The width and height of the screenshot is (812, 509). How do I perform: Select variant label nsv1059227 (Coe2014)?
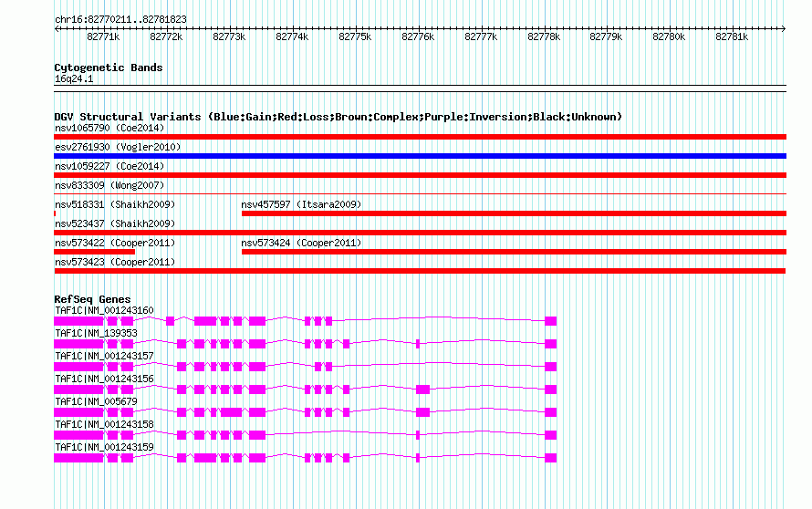coord(109,166)
